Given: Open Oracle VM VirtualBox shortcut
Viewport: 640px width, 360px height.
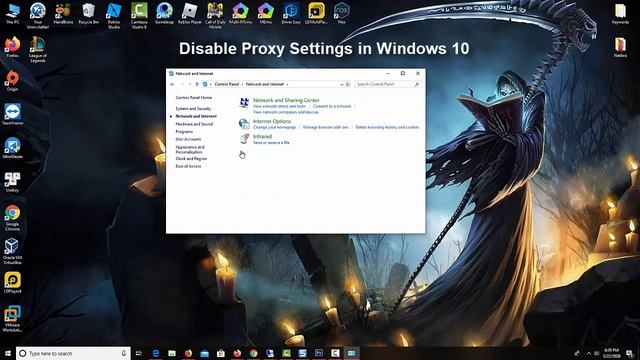Looking at the screenshot, I should pos(13,251).
